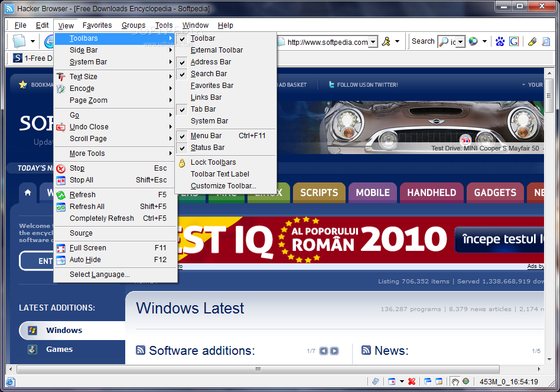This screenshot has width=560, height=392.
Task: Click the colorful wheel icon in status bar
Action: pyautogui.click(x=465, y=381)
